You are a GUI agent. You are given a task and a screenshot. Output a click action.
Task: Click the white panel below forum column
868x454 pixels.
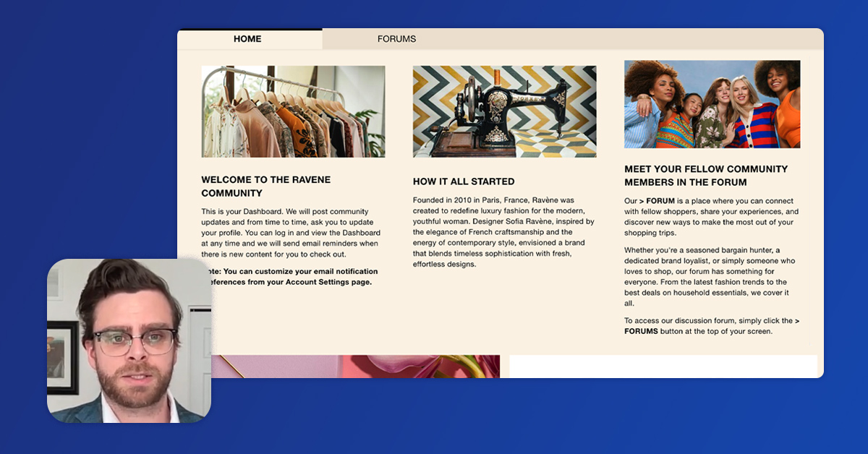663,367
